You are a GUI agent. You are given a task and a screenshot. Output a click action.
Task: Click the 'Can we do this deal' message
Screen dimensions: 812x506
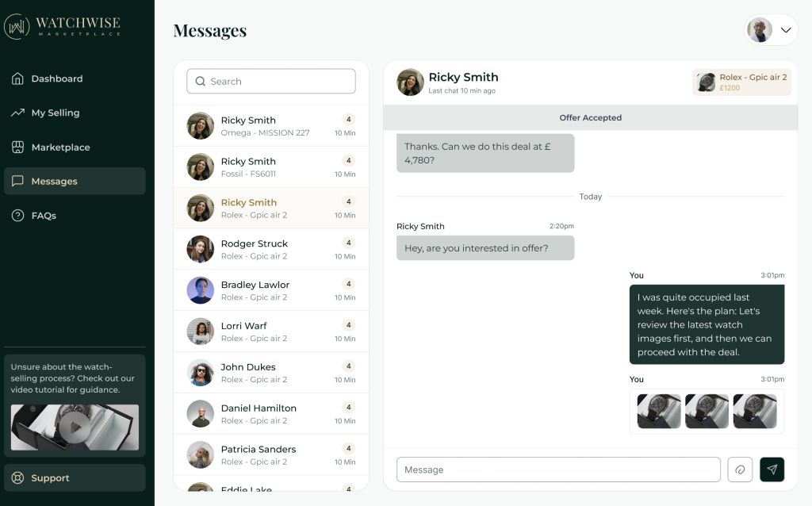(x=485, y=153)
